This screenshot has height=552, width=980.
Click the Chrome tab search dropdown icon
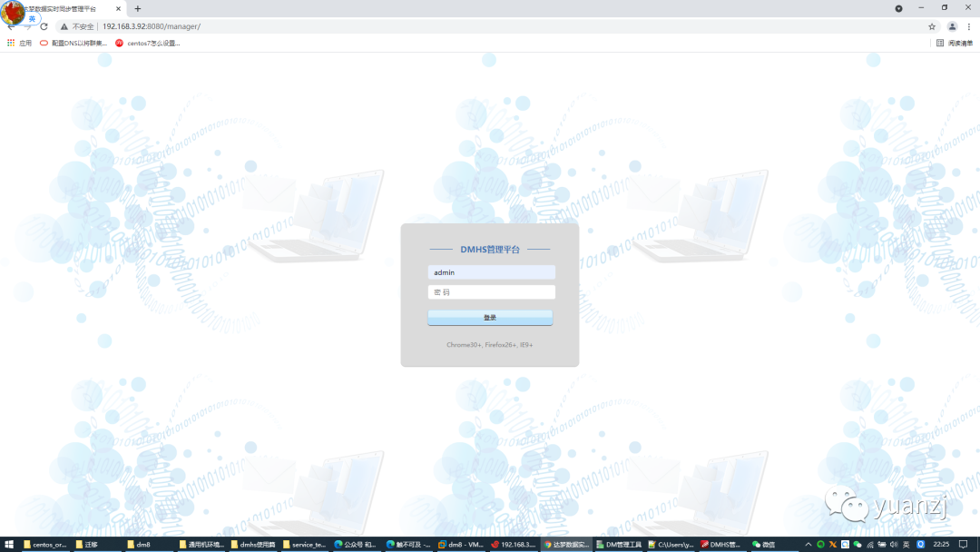pos(898,9)
